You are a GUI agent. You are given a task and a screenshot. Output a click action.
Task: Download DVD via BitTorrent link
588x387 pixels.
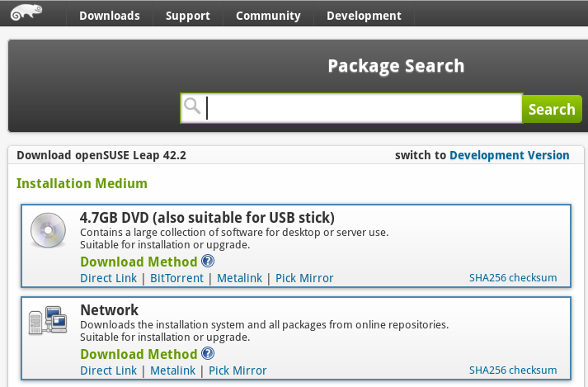click(x=176, y=278)
